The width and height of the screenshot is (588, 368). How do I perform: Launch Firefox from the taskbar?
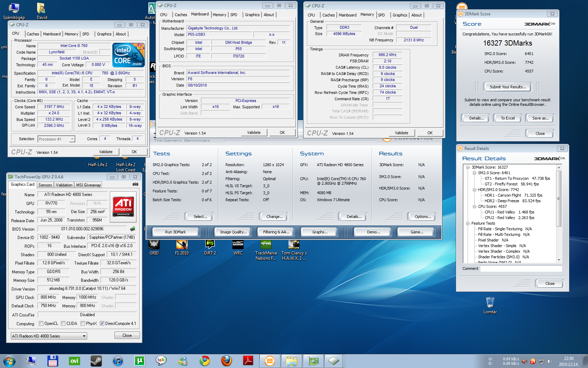coord(226,361)
